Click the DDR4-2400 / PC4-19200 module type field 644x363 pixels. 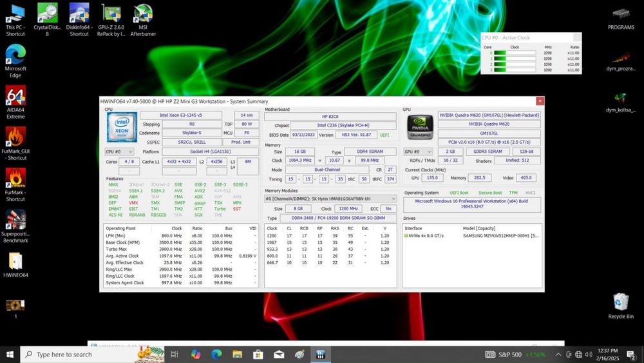339,219
